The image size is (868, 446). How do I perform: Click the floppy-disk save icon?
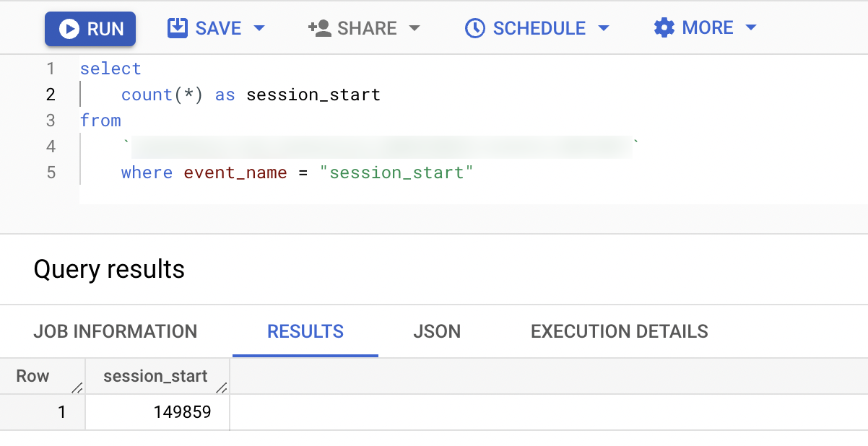point(177,28)
